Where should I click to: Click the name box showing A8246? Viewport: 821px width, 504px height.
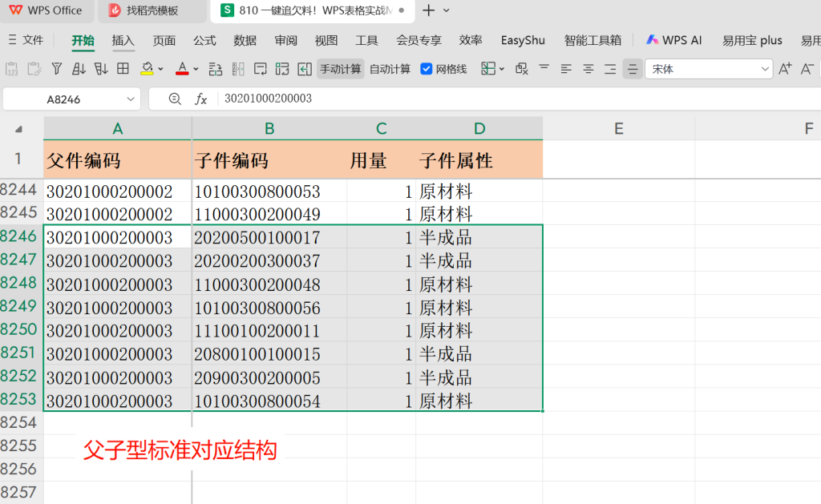[63, 99]
